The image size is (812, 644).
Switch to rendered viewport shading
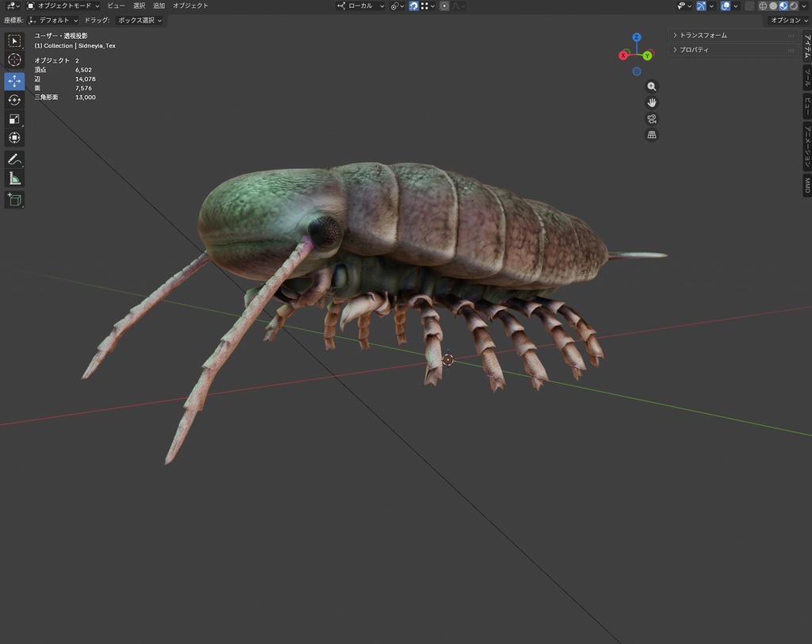[x=794, y=6]
